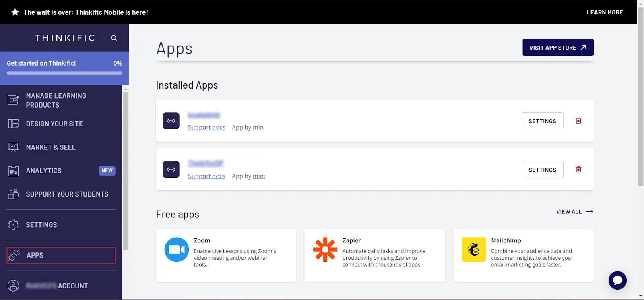
Task: Click the first installed app's code icon
Action: coord(171,121)
